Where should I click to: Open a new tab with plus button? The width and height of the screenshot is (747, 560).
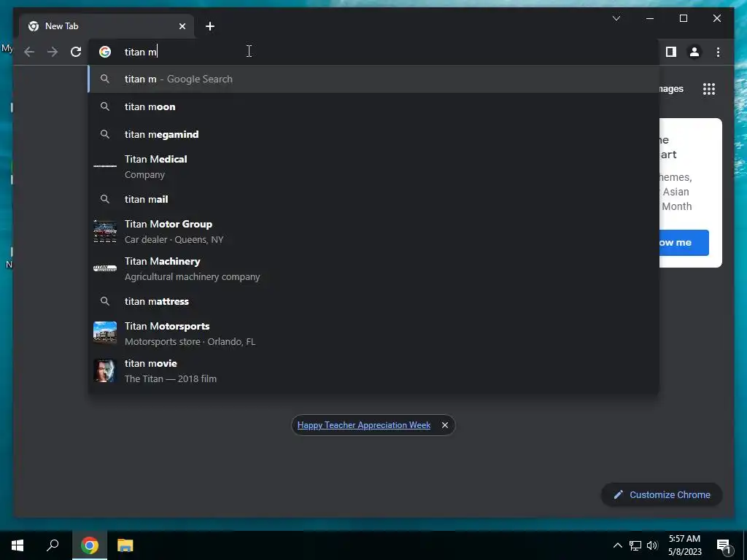coord(210,26)
